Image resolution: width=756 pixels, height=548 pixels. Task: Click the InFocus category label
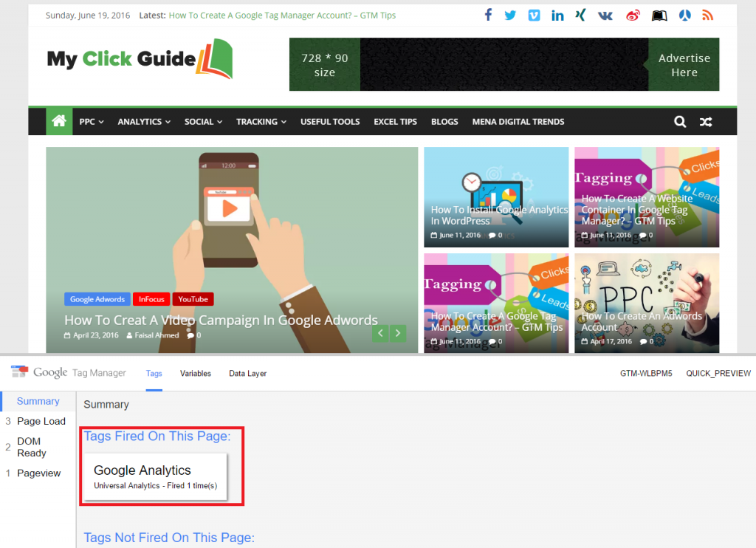tap(151, 299)
